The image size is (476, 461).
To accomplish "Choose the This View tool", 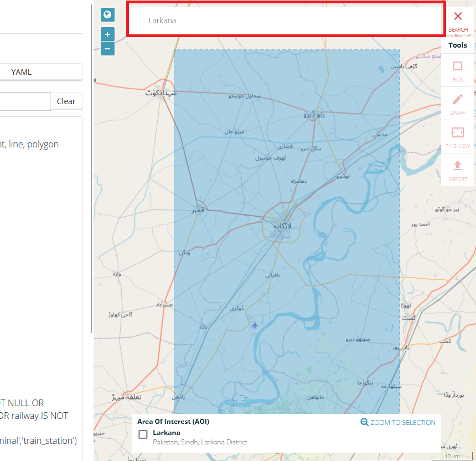I will pyautogui.click(x=458, y=136).
